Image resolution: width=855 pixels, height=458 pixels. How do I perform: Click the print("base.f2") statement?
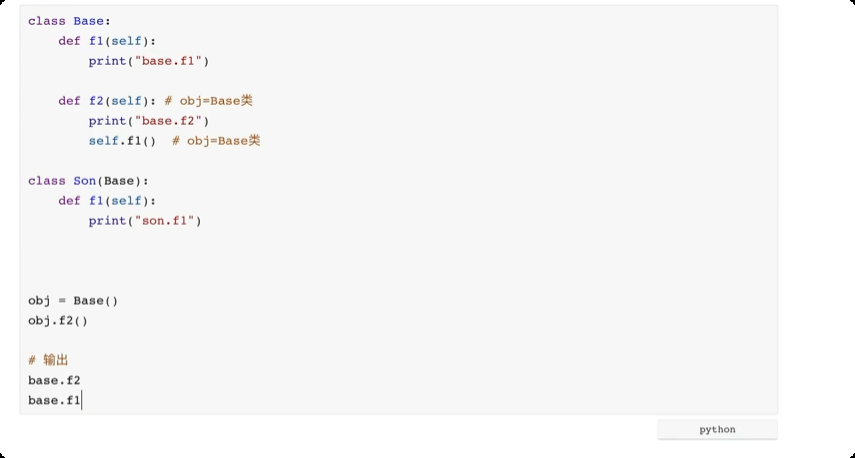149,121
